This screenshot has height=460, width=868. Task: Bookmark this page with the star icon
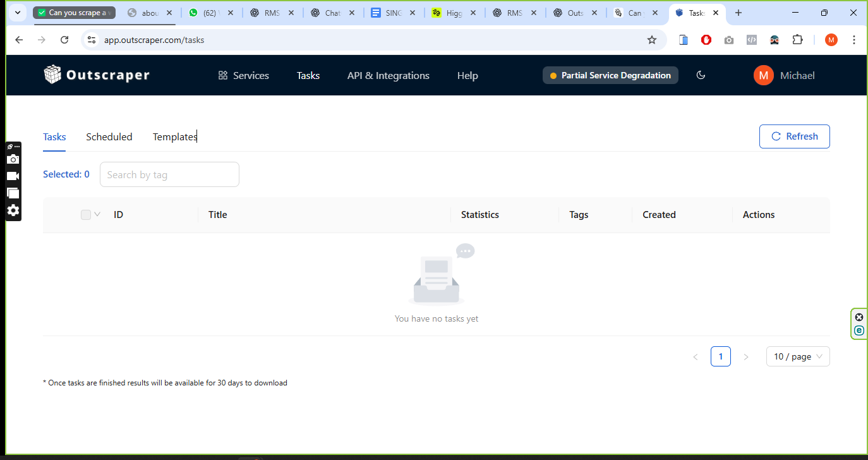[652, 40]
